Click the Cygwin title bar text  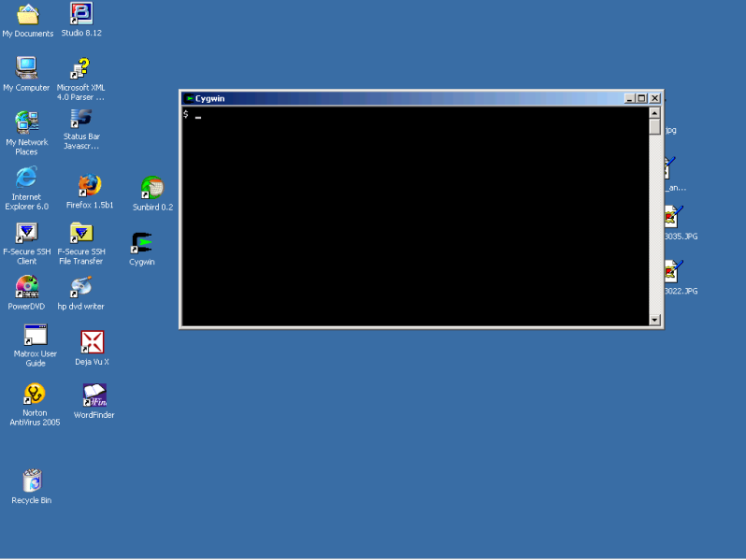(209, 98)
